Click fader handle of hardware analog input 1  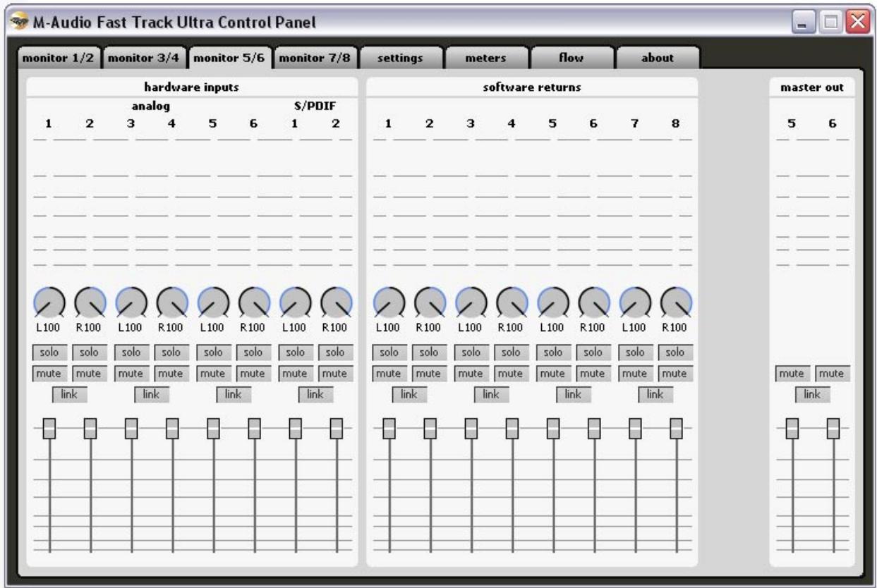49,428
